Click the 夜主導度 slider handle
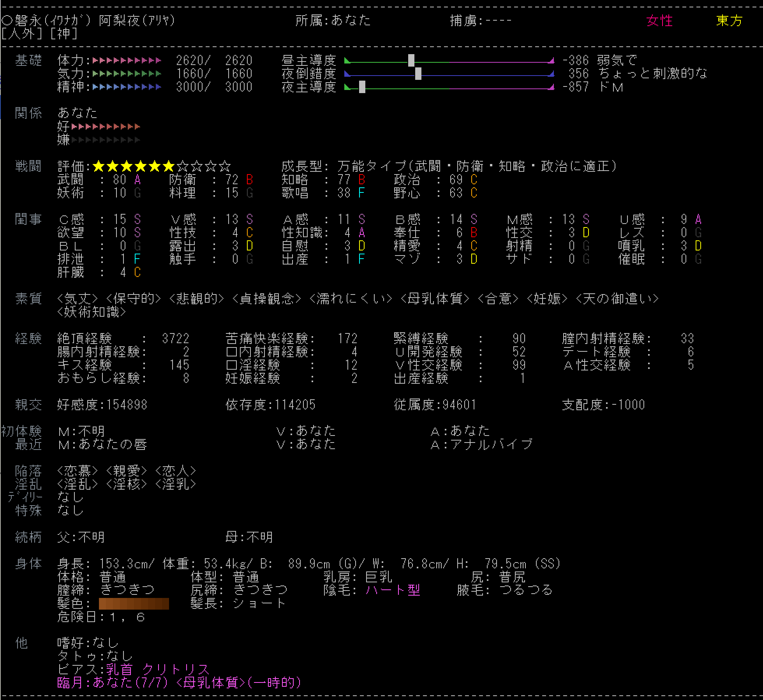 tap(362, 87)
